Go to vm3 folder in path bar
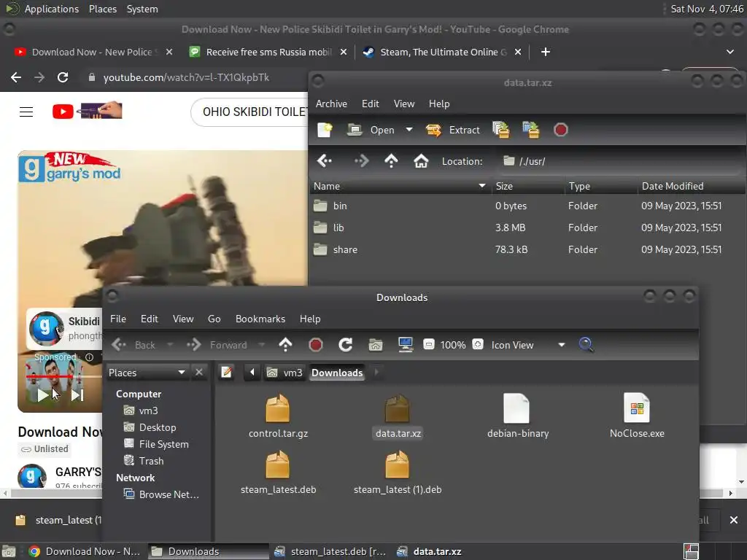 [285, 373]
